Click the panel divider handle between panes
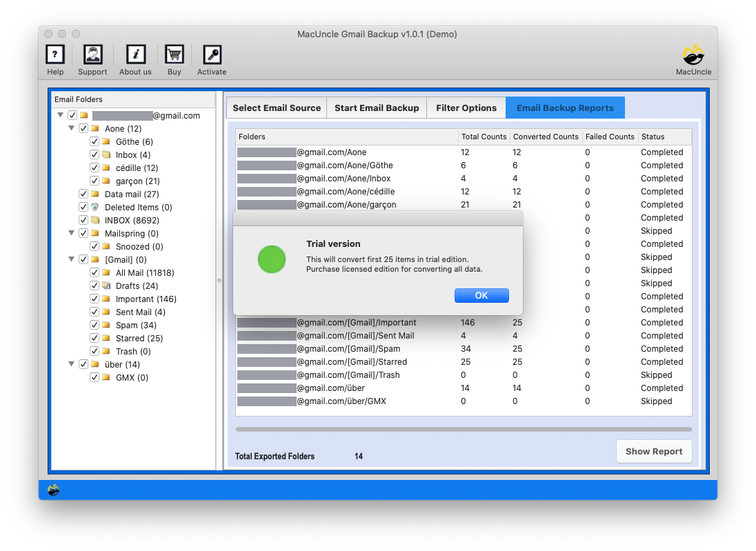Viewport: 756px width, 551px height. coord(219,281)
